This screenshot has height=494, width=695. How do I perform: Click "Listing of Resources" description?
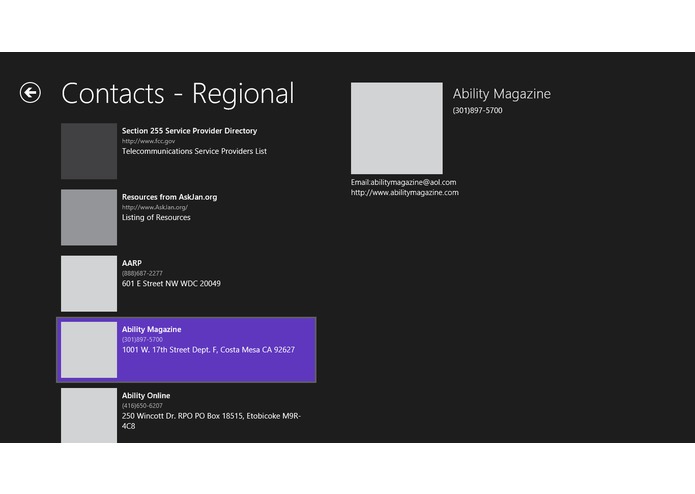coord(156,217)
